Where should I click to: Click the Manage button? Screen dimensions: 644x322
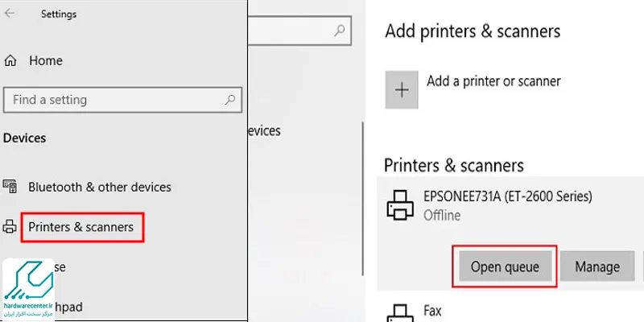tap(597, 266)
